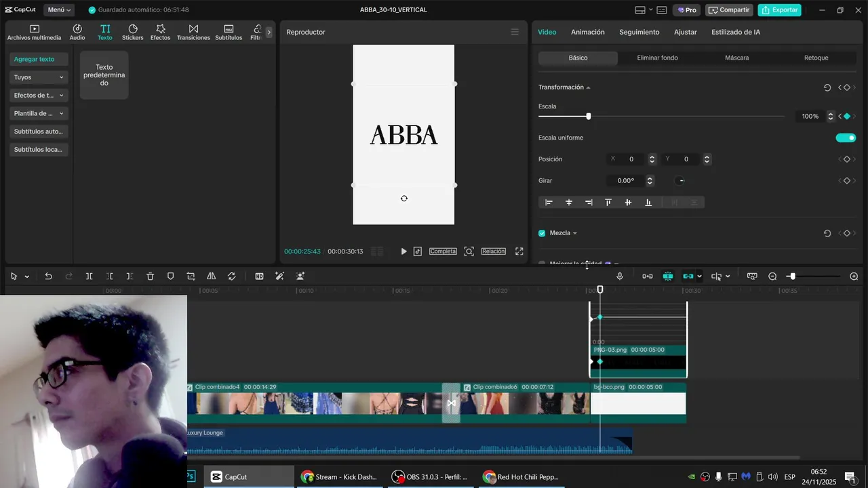868x488 pixels.
Task: Uncheck the Mezcla checkbox
Action: click(542, 233)
